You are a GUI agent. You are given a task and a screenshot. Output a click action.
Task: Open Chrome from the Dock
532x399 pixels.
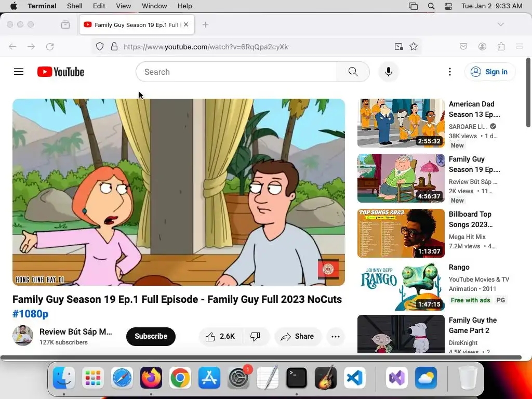point(180,378)
